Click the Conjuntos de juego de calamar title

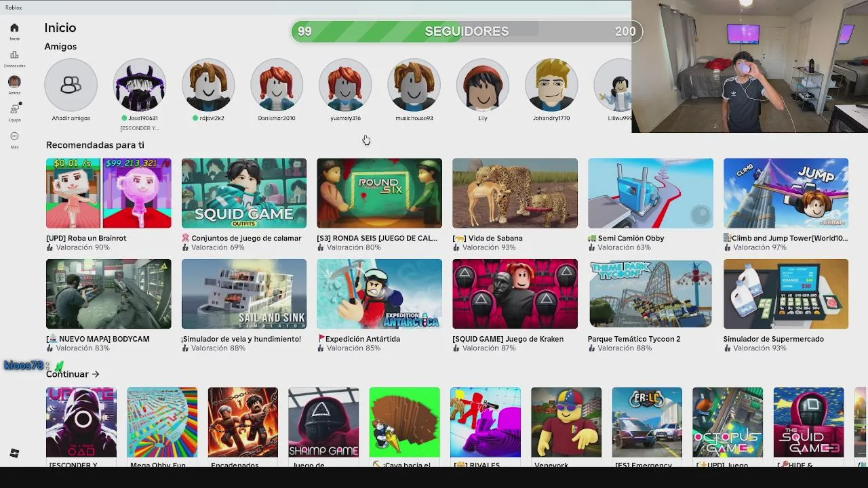(x=241, y=238)
